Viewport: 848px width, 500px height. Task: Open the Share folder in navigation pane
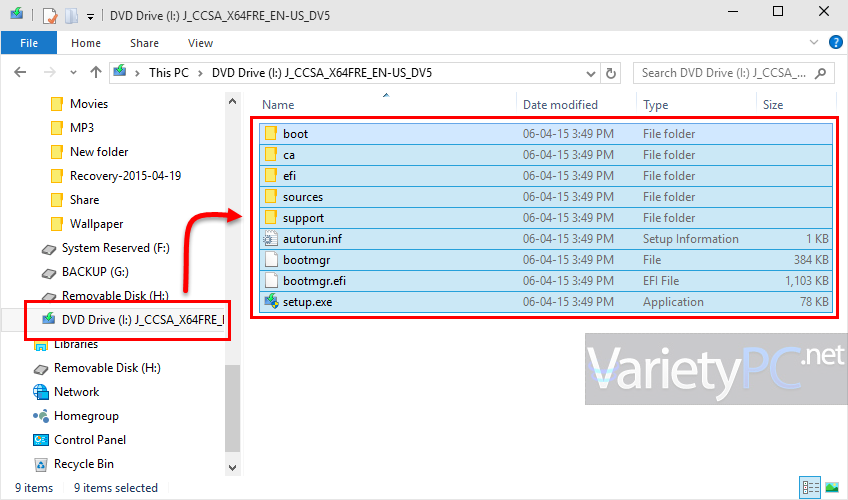click(84, 200)
